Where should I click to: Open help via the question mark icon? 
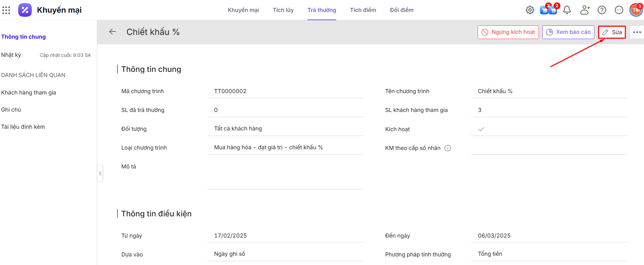pyautogui.click(x=602, y=10)
